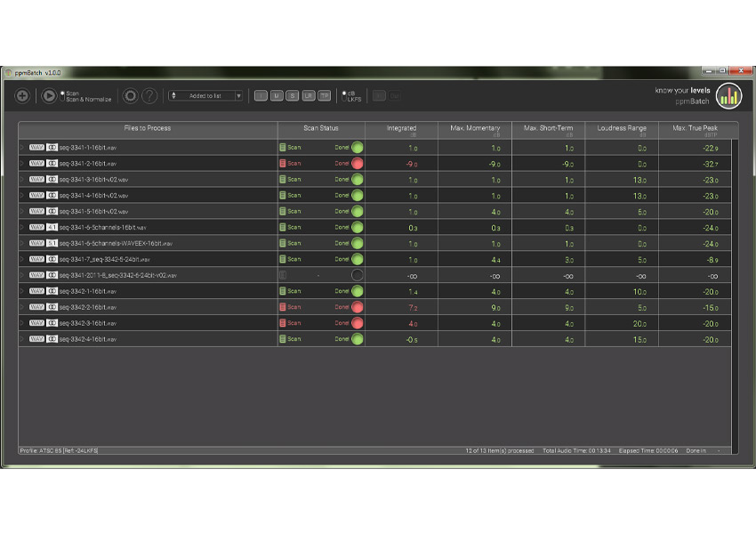
Task: Start the batch with the play button
Action: tap(49, 95)
